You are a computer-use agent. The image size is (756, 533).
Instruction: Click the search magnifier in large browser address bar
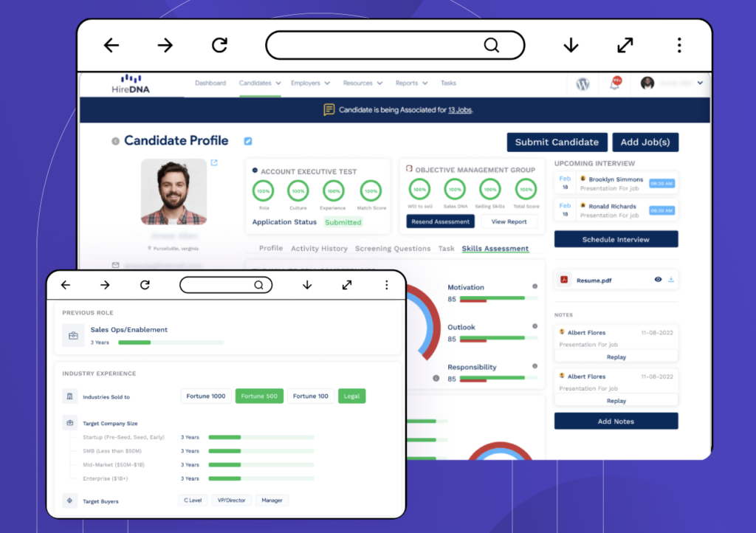(491, 45)
